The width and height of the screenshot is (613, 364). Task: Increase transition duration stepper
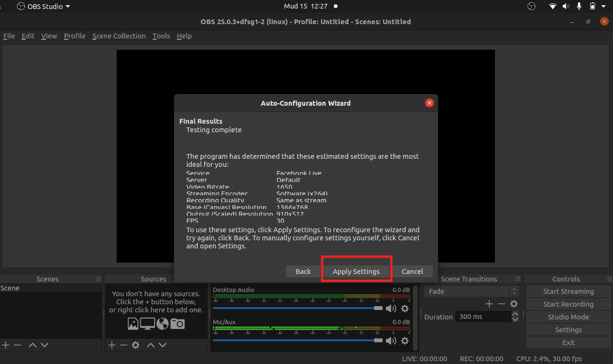click(x=515, y=314)
